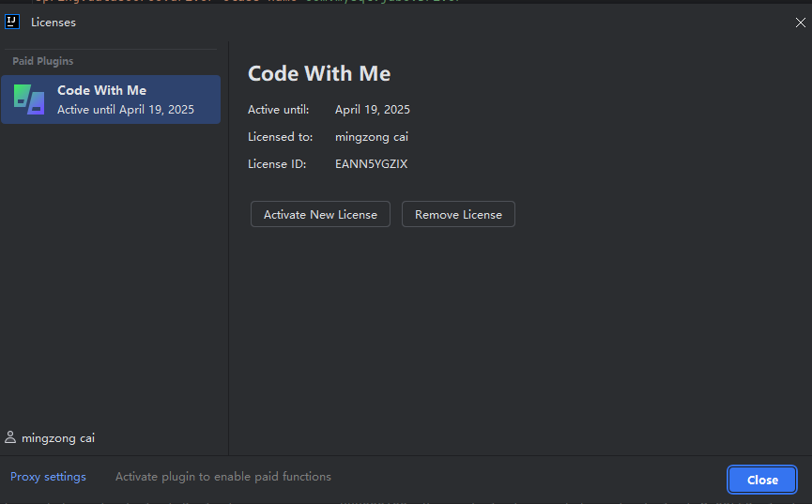Click the user profile icon at bottom left
Viewport: 812px width, 504px height.
click(x=10, y=437)
